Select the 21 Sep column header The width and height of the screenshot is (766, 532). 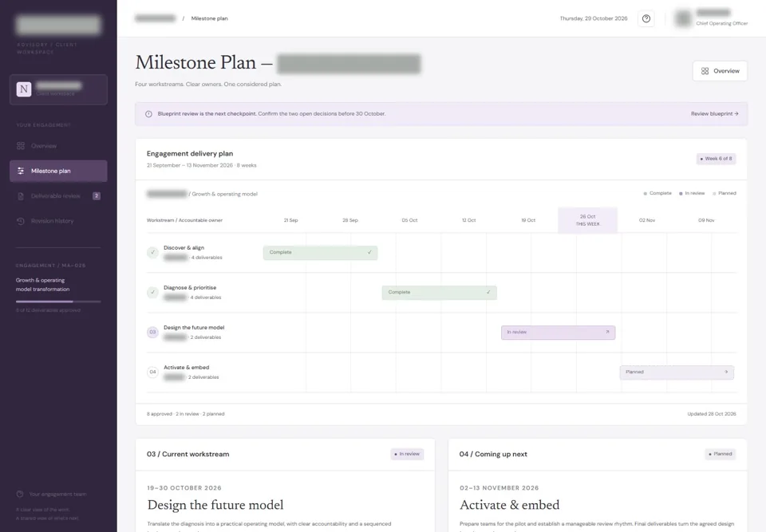(x=290, y=220)
